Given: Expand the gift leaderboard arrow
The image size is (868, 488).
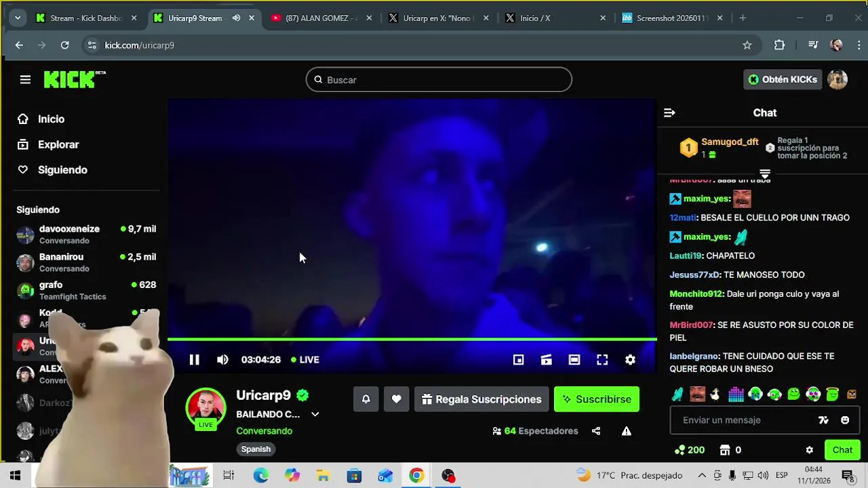Looking at the screenshot, I should tap(765, 174).
